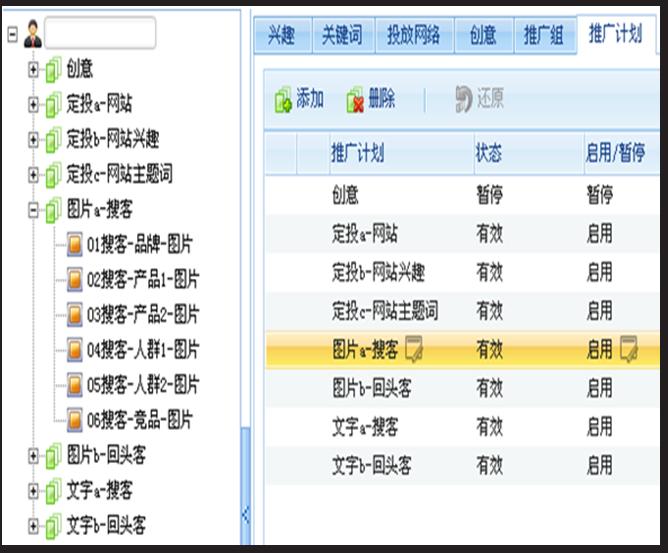Click the edit icon beside 启用 in highlighted row

pyautogui.click(x=629, y=349)
